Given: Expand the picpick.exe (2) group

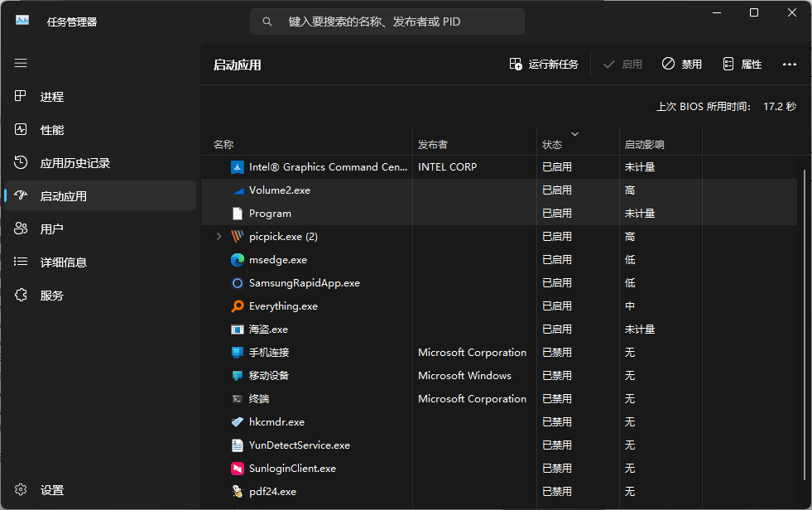Looking at the screenshot, I should click(x=219, y=237).
